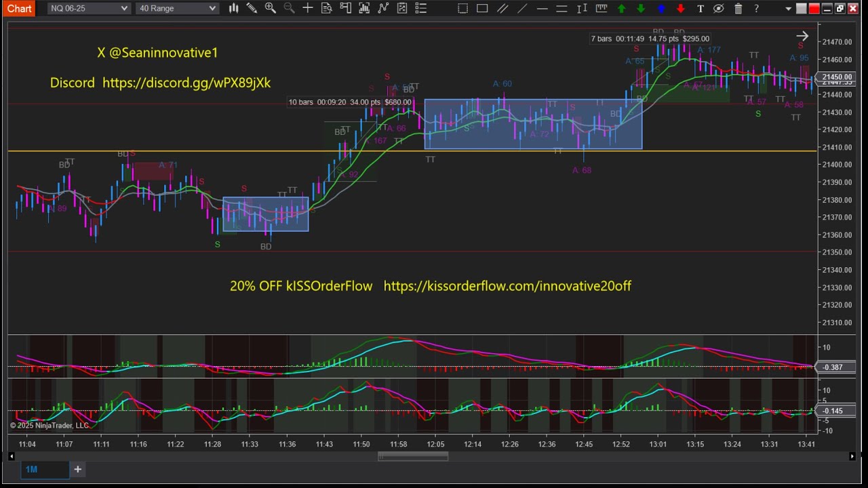Click the red link color swatch
This screenshot has width=868, height=488.
[x=814, y=8]
